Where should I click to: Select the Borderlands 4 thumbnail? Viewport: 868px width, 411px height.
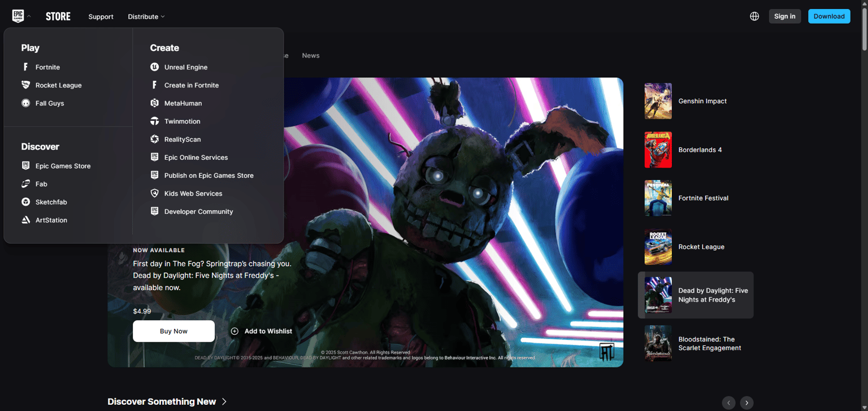click(658, 150)
